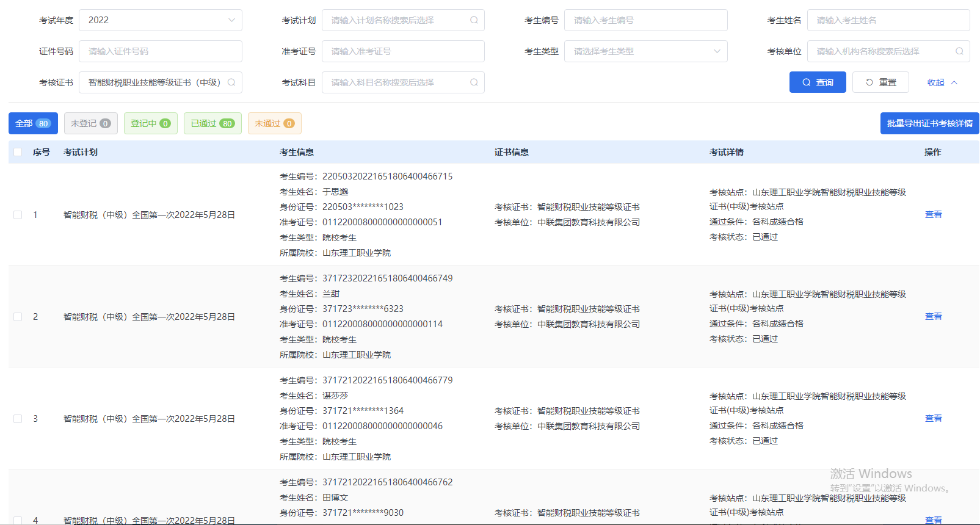Click 准考证号 011220008000000000000114 text

(x=382, y=324)
